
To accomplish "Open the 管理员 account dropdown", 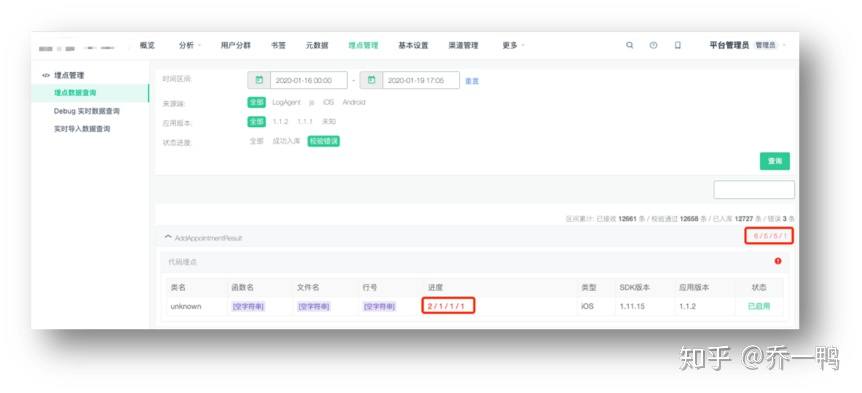I will [770, 46].
